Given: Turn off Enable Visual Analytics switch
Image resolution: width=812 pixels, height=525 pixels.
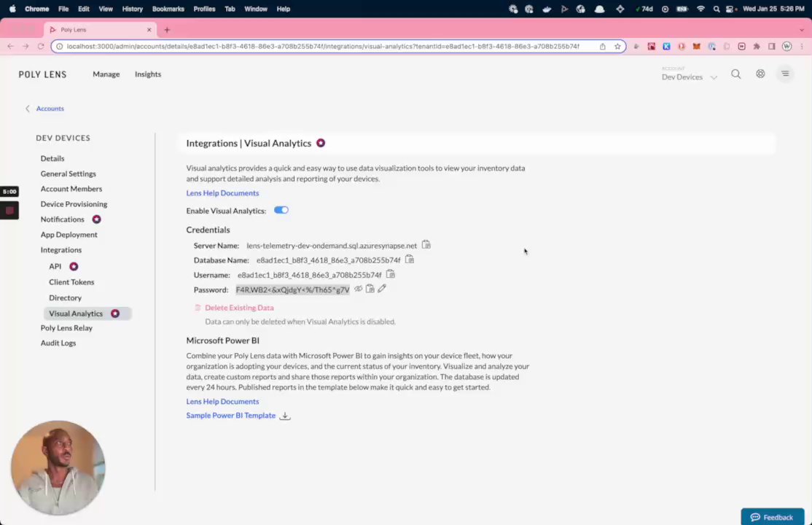Looking at the screenshot, I should [x=281, y=210].
